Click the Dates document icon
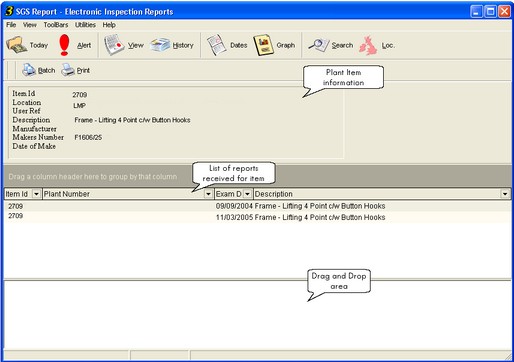The width and height of the screenshot is (514, 362). click(x=217, y=45)
